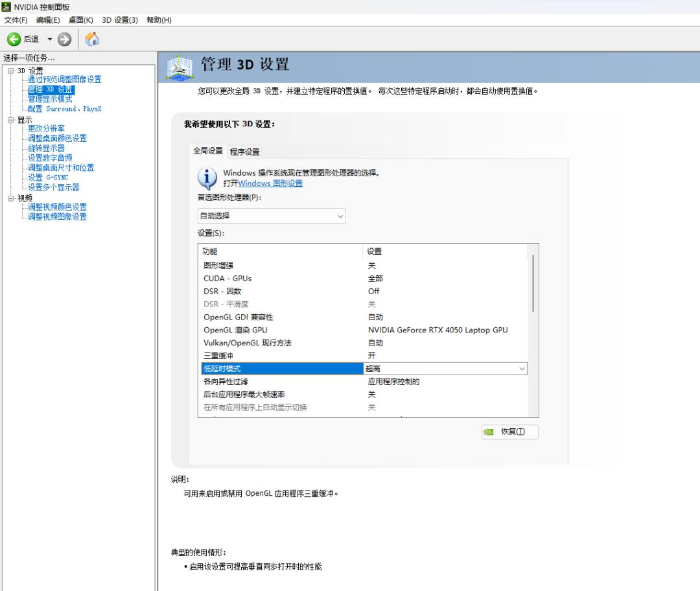This screenshot has height=591, width=700.
Task: Select the CUDA - GPUs setting row
Action: [x=364, y=279]
